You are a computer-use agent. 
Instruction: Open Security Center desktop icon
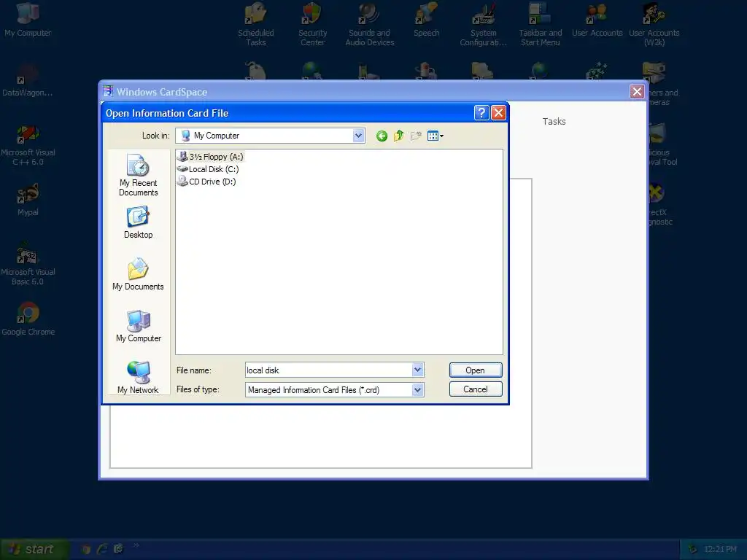click(x=312, y=25)
